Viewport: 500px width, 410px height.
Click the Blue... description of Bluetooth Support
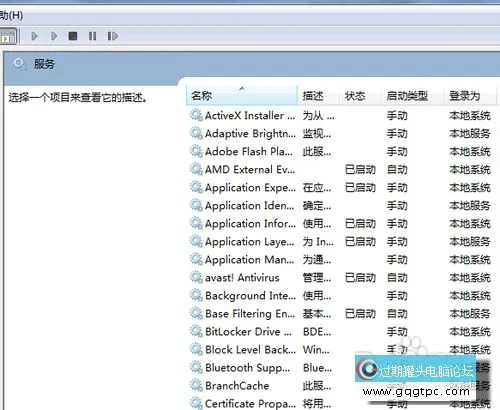tap(317, 367)
